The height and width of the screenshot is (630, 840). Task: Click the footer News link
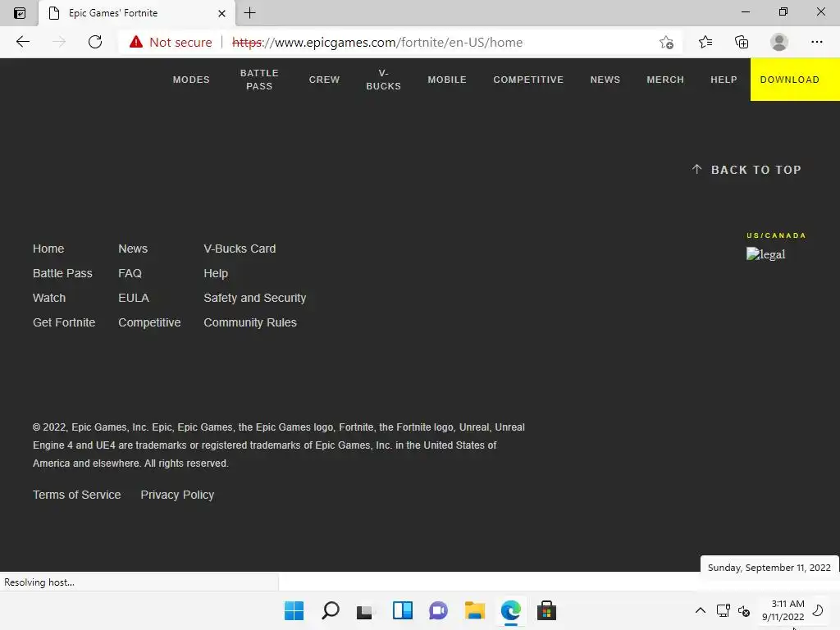tap(133, 249)
